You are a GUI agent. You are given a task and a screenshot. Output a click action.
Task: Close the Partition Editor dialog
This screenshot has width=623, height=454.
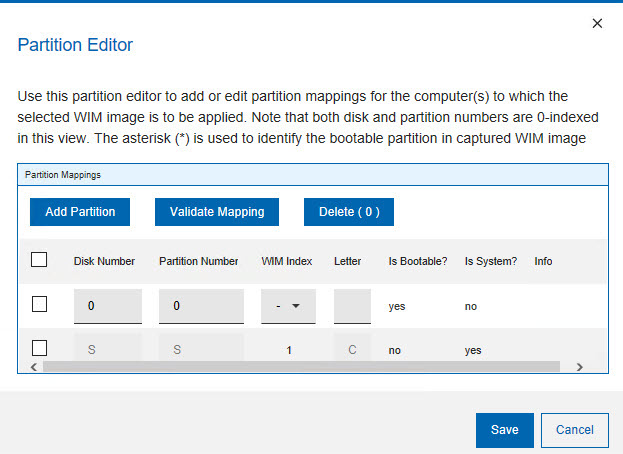pos(597,23)
